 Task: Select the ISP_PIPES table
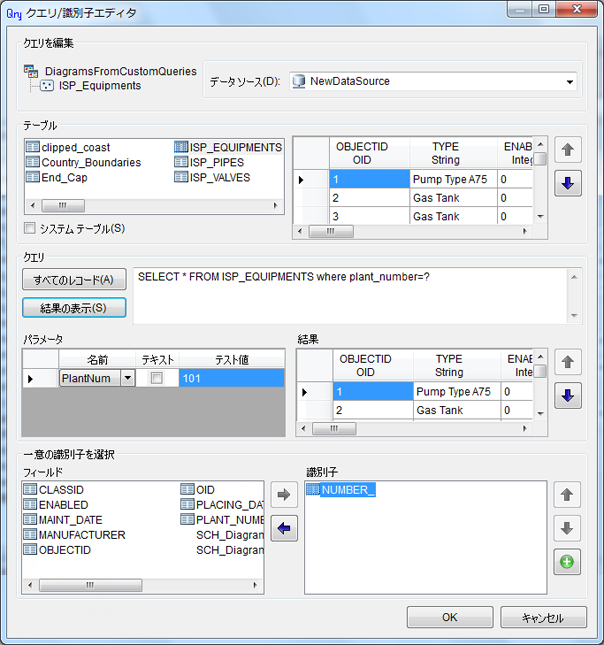(216, 162)
